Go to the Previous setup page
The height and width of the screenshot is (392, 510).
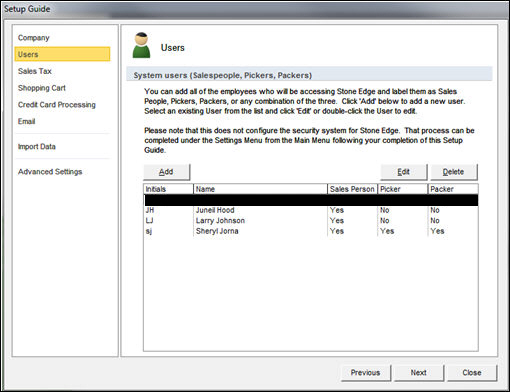coord(366,373)
